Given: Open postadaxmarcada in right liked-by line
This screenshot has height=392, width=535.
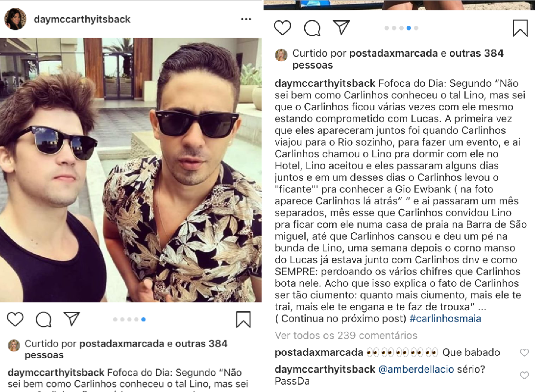Looking at the screenshot, I should (x=393, y=53).
